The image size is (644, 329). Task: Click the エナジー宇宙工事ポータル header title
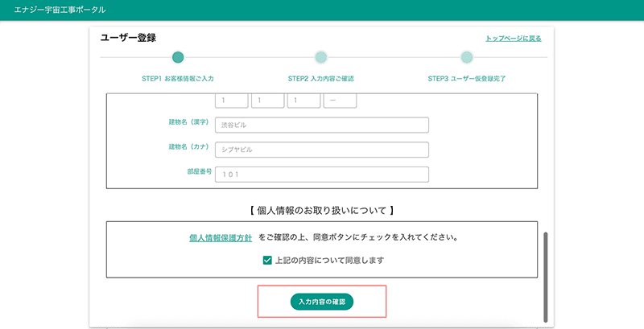[60, 10]
